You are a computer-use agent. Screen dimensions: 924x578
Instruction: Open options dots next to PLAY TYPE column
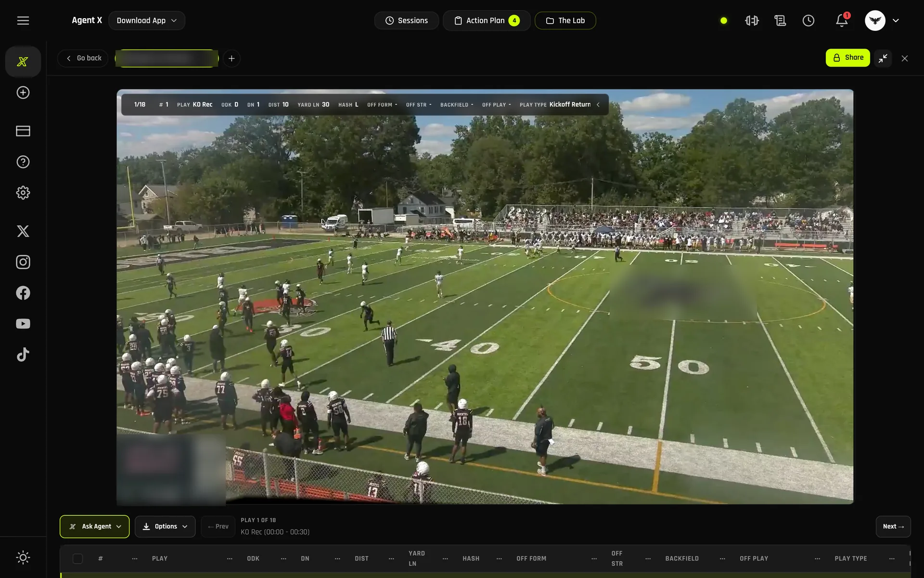(892, 559)
